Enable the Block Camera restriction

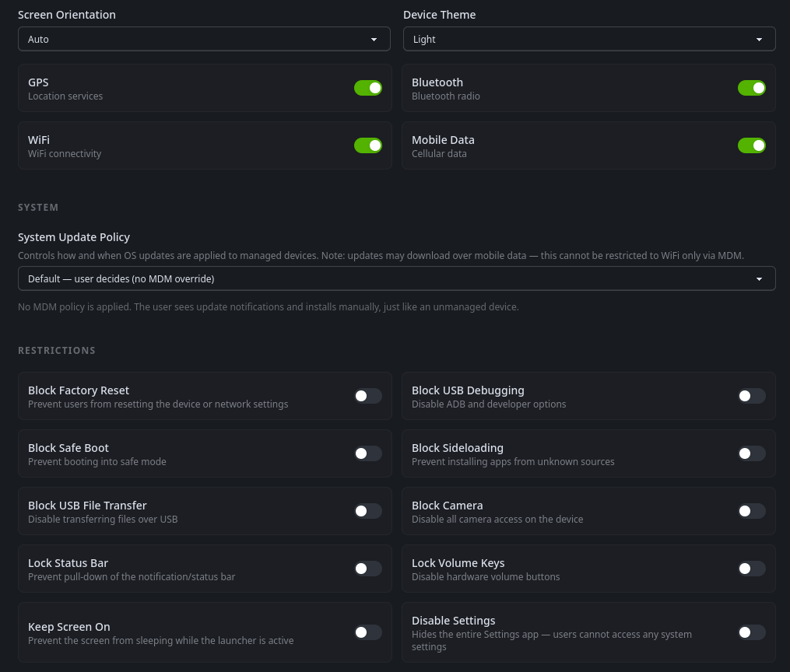click(751, 511)
